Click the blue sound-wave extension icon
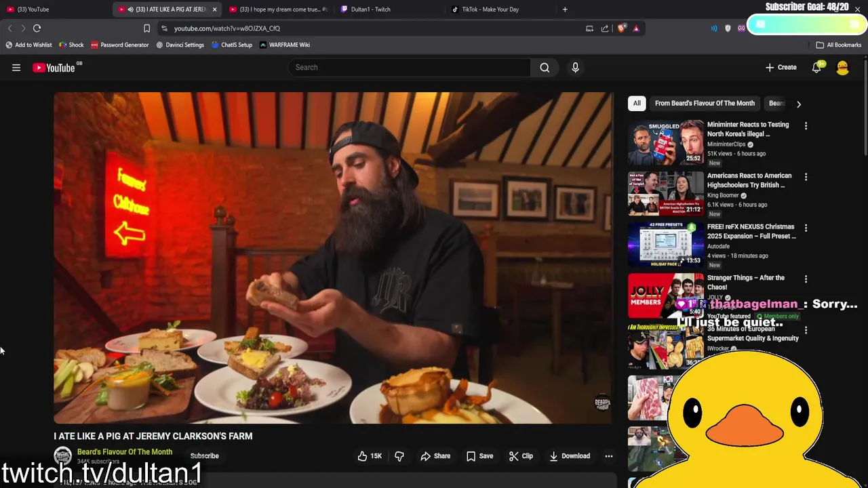 click(714, 28)
